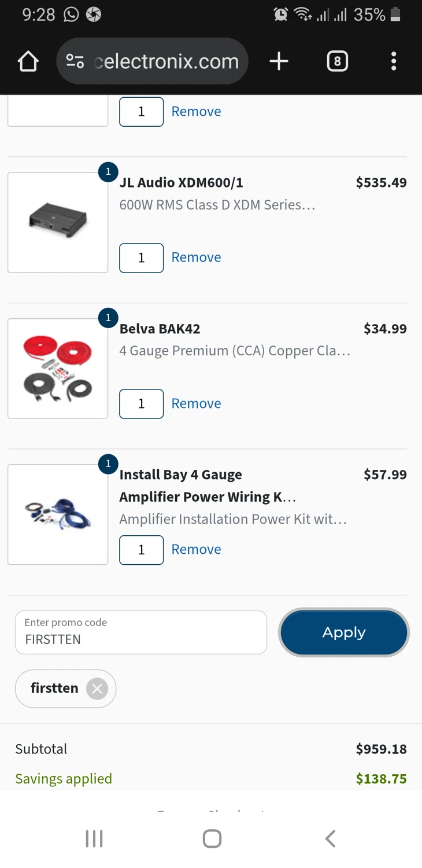Viewport: 422px width, 868px height.
Task: Edit quantity for JL Audio XDM600/1
Action: pyautogui.click(x=141, y=258)
